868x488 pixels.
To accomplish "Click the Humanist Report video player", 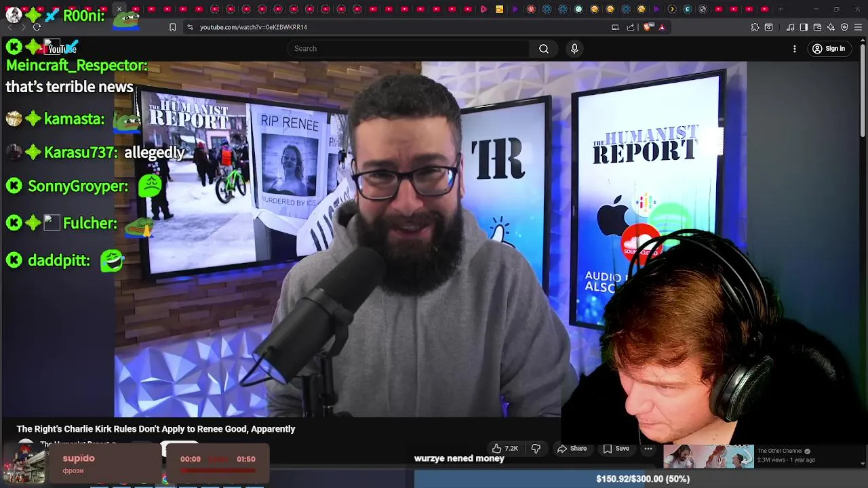I will click(430, 239).
